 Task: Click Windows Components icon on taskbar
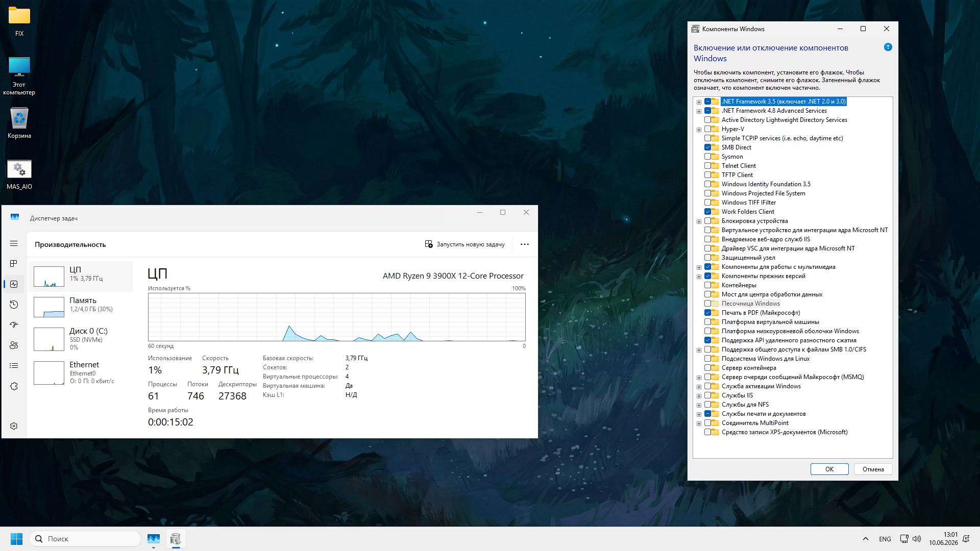point(176,539)
